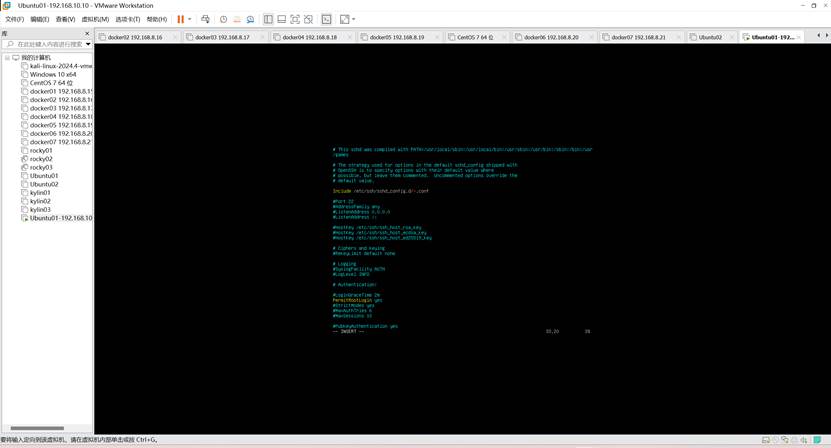Screen dimensions: 831x448
Task: Select CentOS 7 64 位 in library tree
Action: (51, 83)
